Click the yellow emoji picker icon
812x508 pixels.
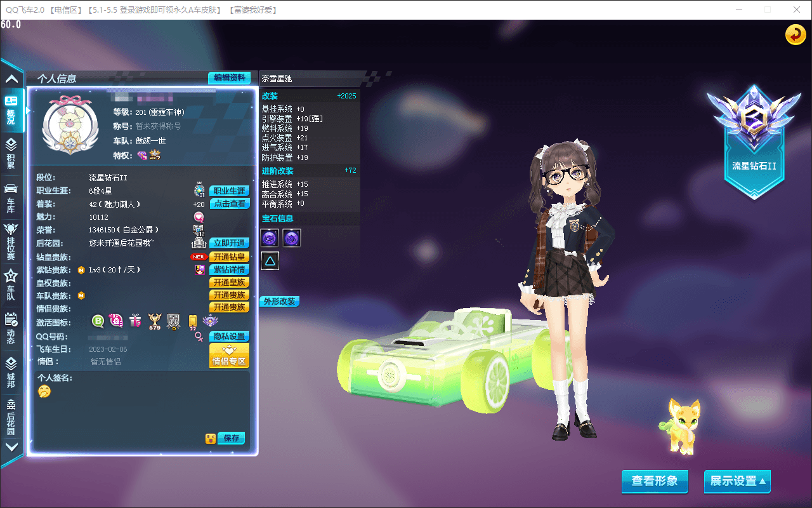click(211, 438)
